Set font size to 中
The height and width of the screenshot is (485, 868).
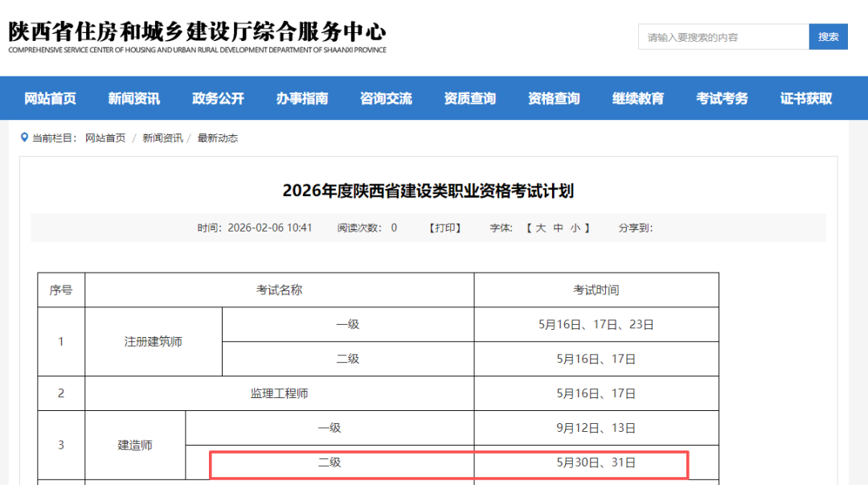coord(559,228)
